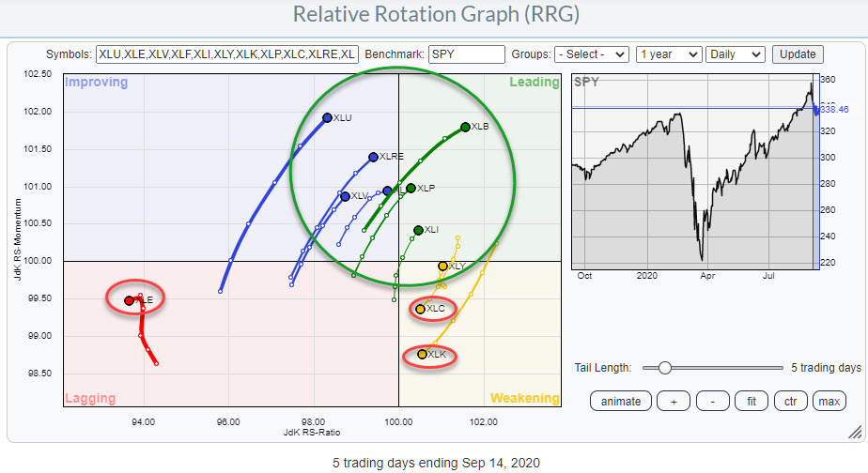Select the XLI sector dot
This screenshot has height=473, width=868.
coord(418,230)
